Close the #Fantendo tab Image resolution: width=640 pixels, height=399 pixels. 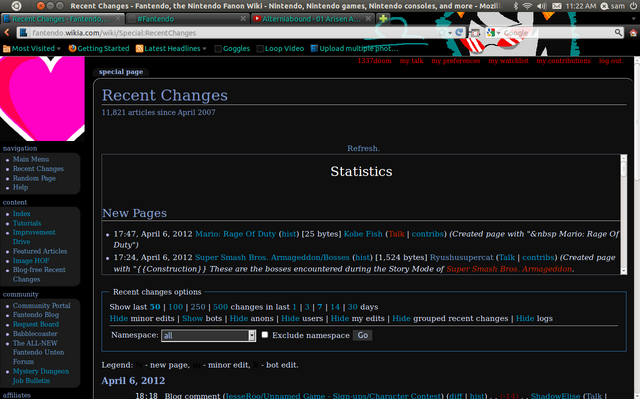[243, 19]
